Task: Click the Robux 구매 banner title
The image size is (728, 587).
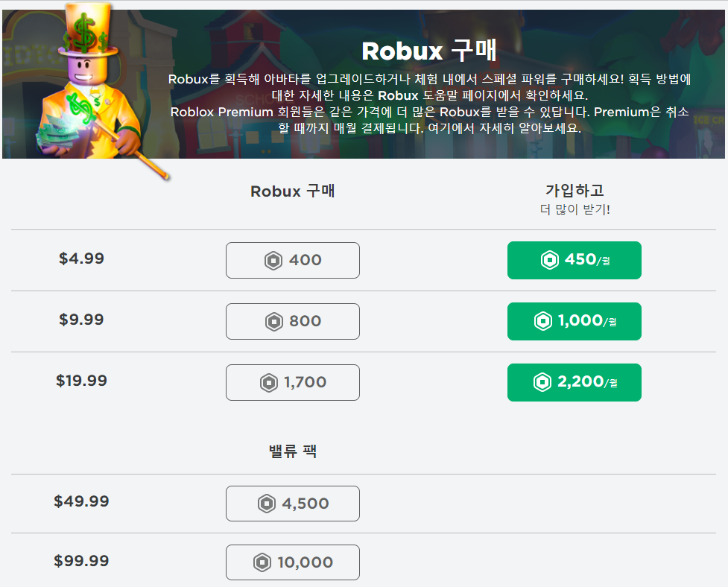Action: pyautogui.click(x=428, y=51)
